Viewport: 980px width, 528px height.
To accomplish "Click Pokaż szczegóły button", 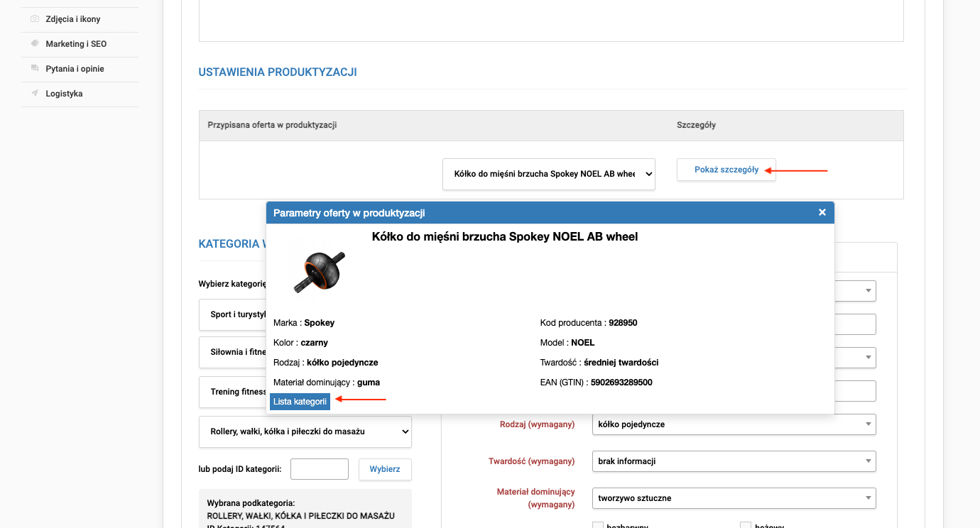I will point(726,170).
